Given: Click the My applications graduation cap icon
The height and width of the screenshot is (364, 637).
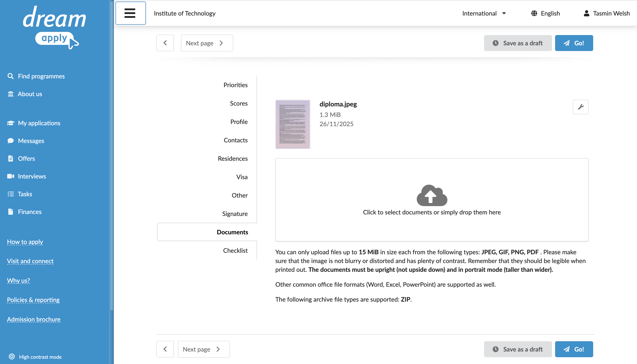Looking at the screenshot, I should point(11,123).
